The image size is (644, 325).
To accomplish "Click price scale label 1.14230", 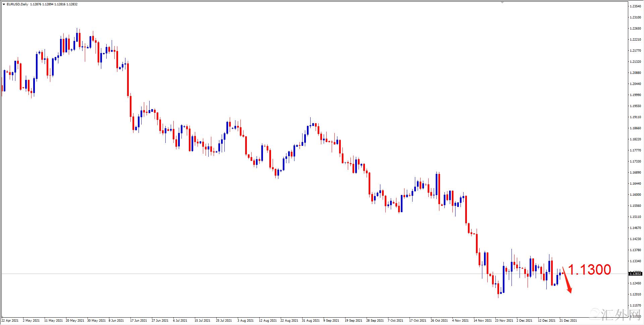I will [635, 239].
